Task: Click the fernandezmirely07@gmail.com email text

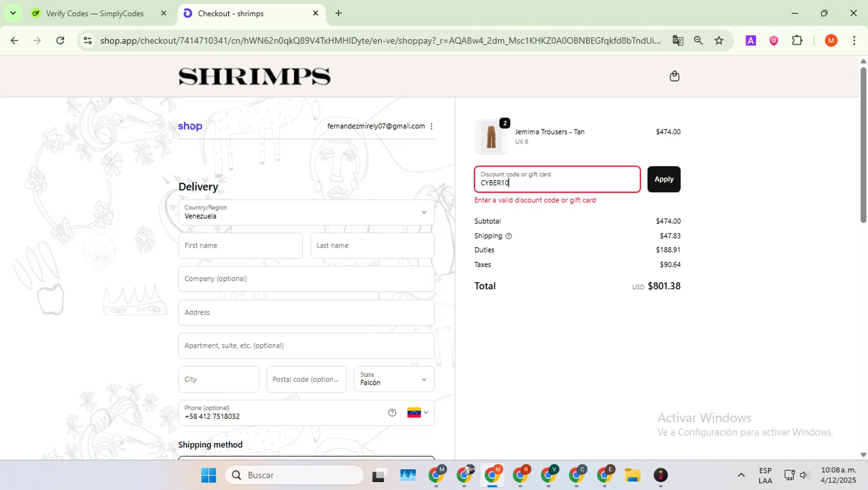Action: point(376,126)
